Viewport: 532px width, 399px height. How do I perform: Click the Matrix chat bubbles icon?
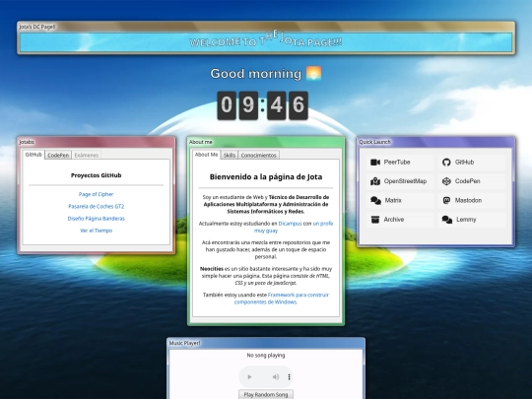375,201
